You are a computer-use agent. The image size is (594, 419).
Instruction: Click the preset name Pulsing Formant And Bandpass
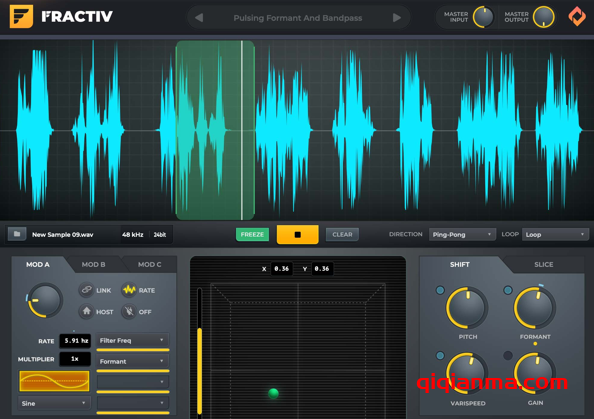point(298,18)
